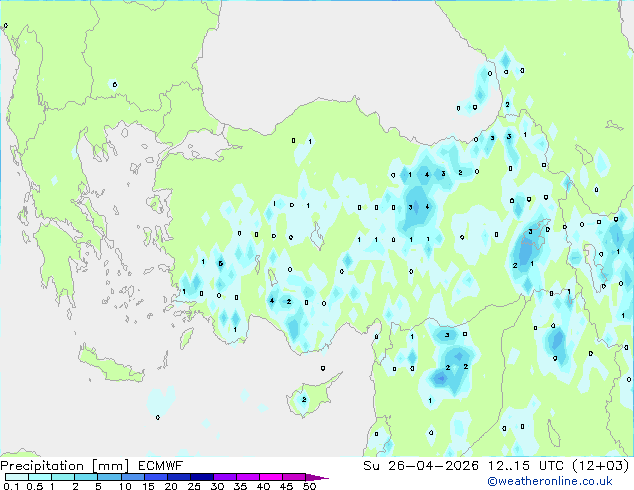Click the 'Precipitation [mm]' title text

[x=65, y=466]
